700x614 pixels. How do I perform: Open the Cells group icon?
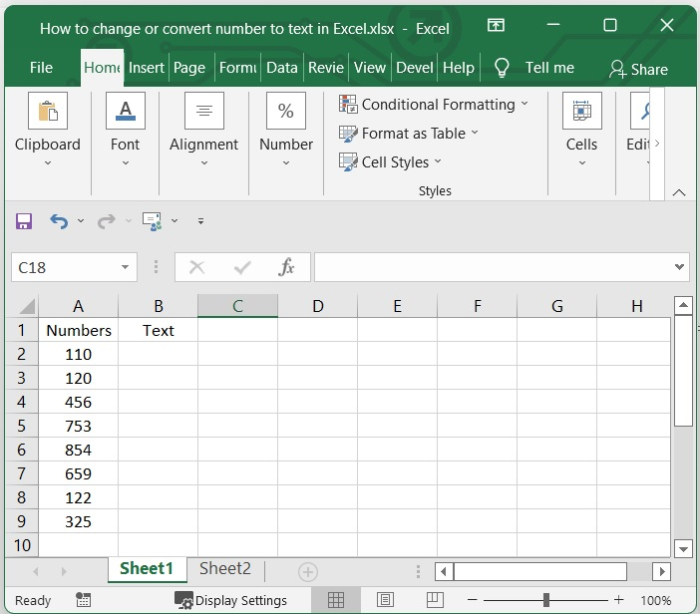(581, 111)
